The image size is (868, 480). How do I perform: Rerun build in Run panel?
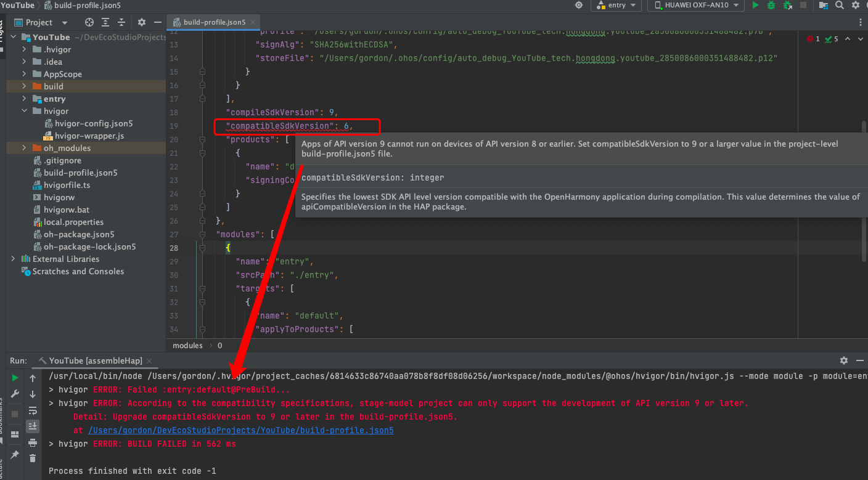click(x=15, y=378)
